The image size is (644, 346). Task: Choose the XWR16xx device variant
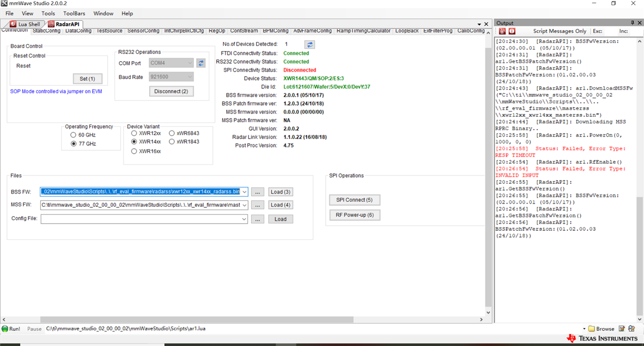[147, 151]
